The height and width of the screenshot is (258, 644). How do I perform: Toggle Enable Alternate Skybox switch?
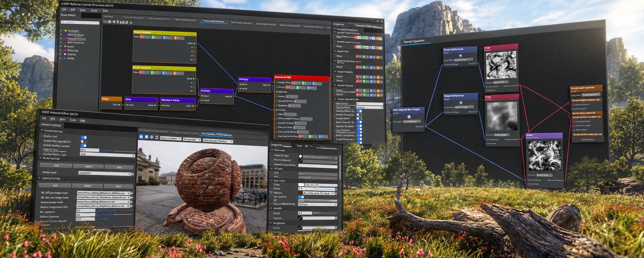pyautogui.click(x=84, y=142)
